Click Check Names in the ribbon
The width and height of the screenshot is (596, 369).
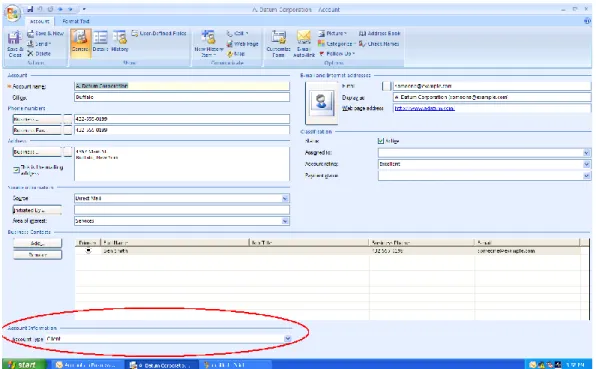click(379, 44)
